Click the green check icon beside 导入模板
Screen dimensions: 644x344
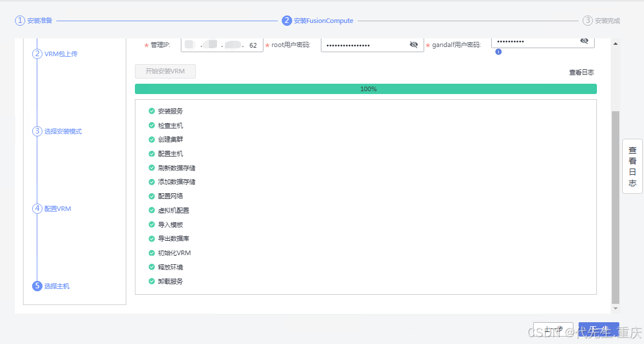tap(152, 225)
